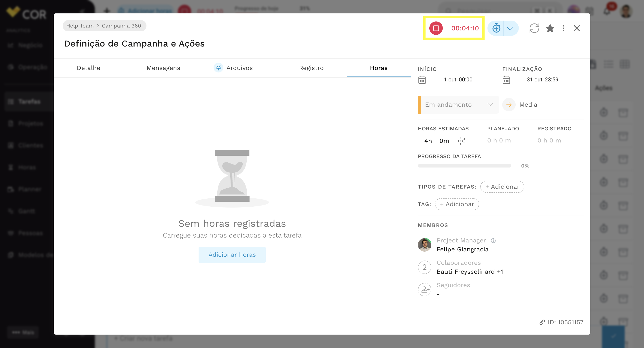Switch to the Registro tab

[x=311, y=68]
